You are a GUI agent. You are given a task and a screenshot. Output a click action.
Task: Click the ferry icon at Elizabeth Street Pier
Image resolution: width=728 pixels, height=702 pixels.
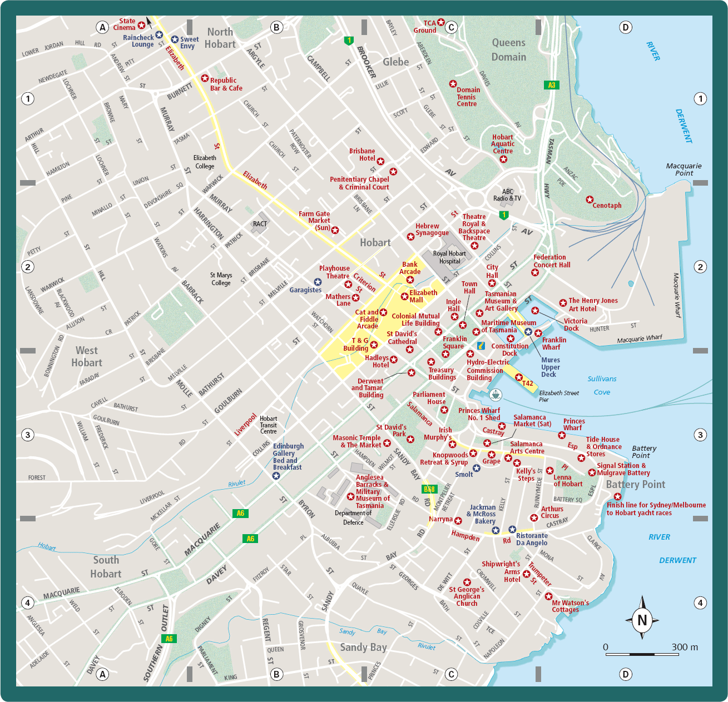[496, 395]
